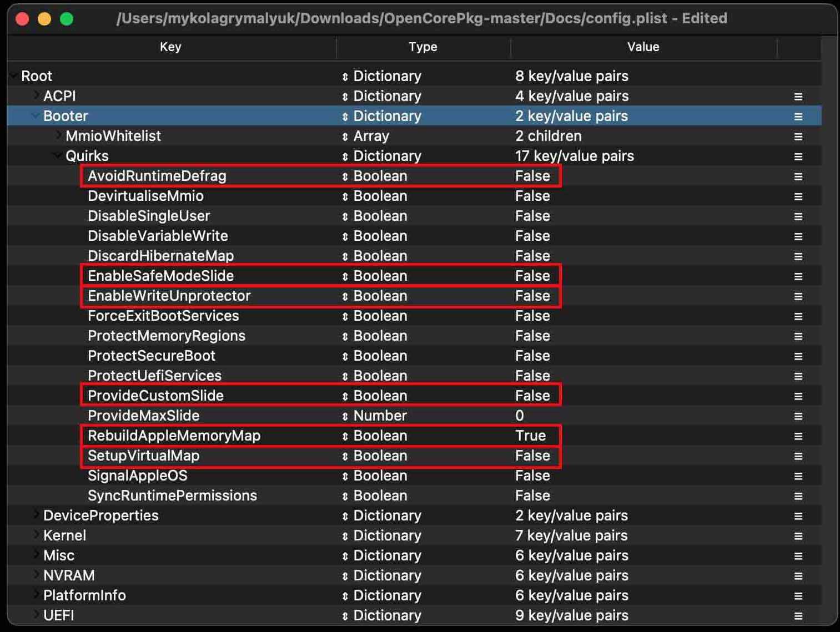Open the row menu icon for Kernel

point(798,536)
